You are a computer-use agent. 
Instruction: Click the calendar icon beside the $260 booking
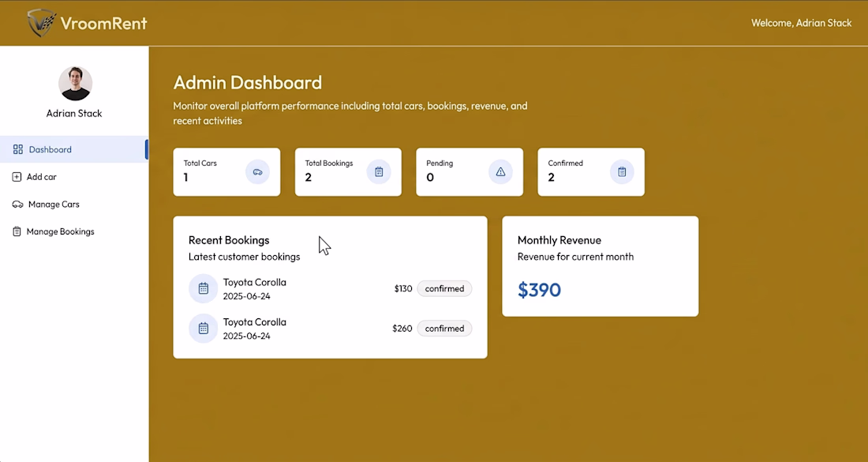(x=203, y=329)
